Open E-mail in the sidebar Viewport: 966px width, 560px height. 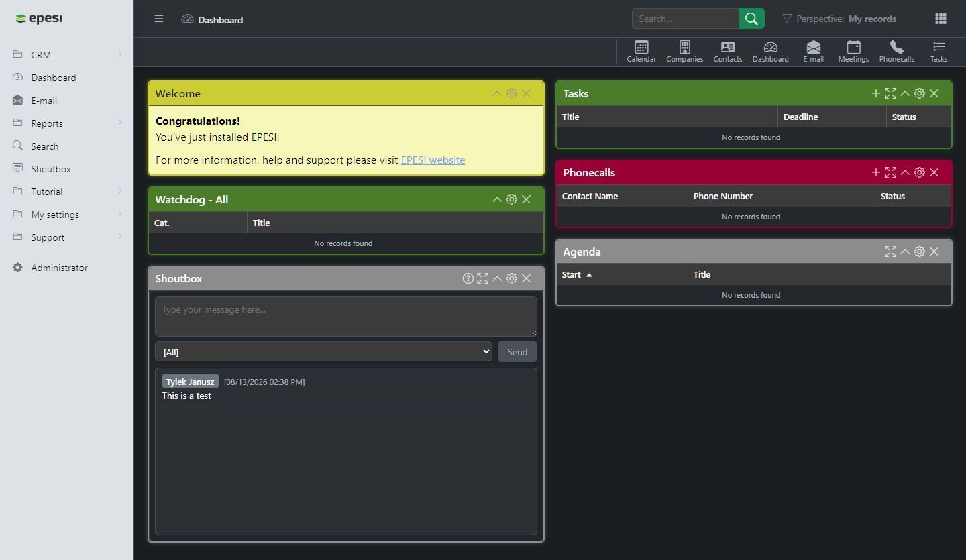(x=67, y=101)
